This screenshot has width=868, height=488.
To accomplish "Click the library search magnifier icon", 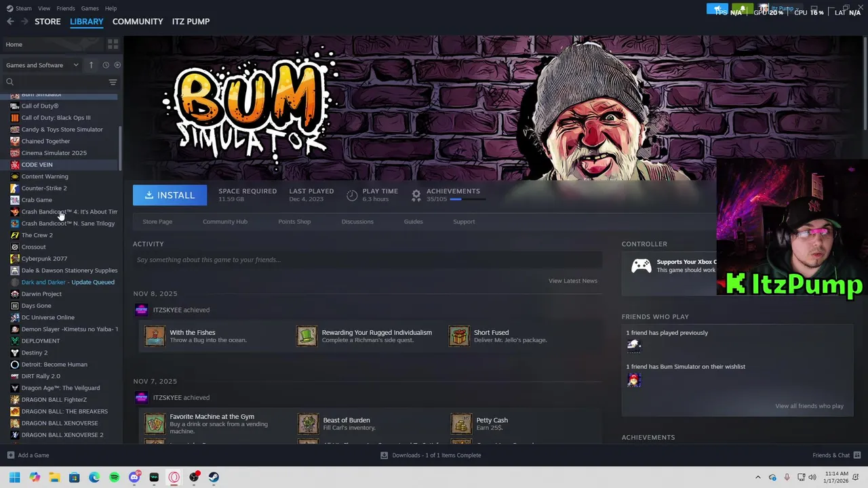I will 9,82.
